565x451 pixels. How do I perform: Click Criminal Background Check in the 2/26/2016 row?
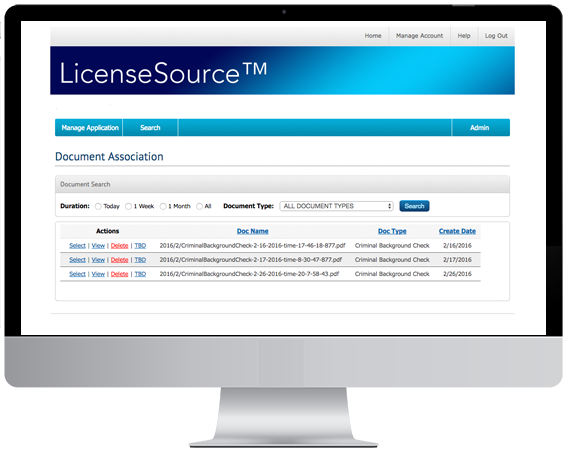coord(392,274)
